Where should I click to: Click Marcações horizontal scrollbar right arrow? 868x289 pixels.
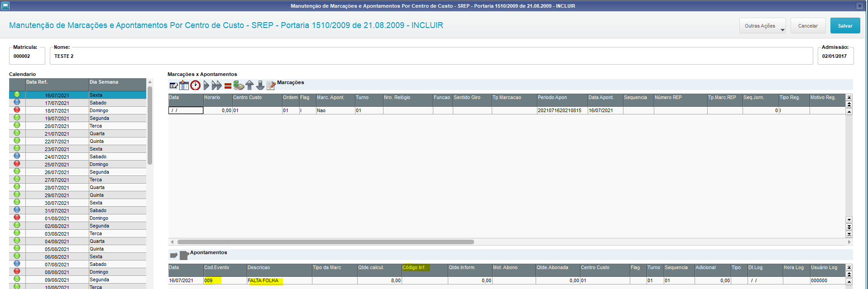tap(849, 242)
